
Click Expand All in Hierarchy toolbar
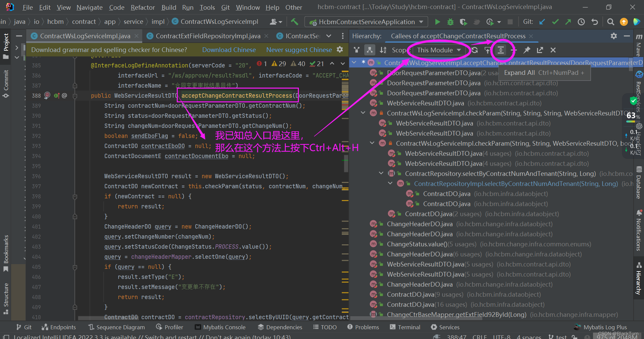[500, 50]
